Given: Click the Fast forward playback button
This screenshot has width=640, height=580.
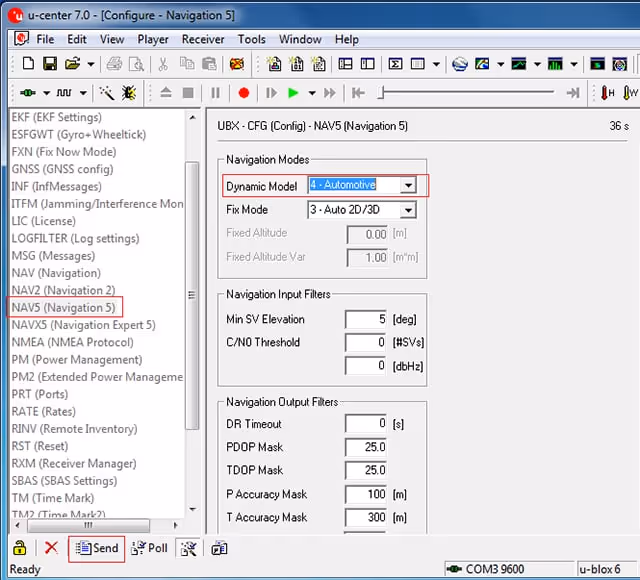Looking at the screenshot, I should pyautogui.click(x=330, y=93).
